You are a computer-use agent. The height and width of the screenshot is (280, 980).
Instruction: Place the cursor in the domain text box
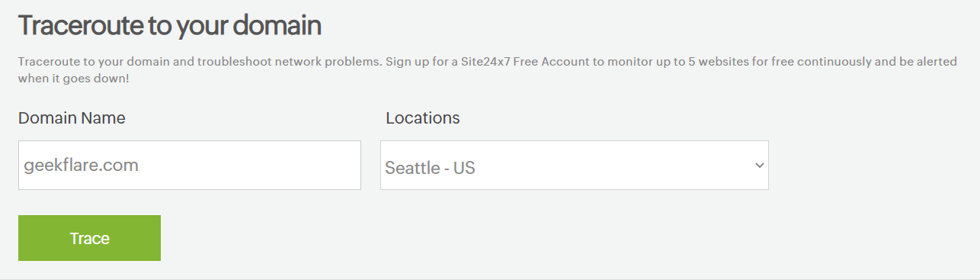(190, 165)
